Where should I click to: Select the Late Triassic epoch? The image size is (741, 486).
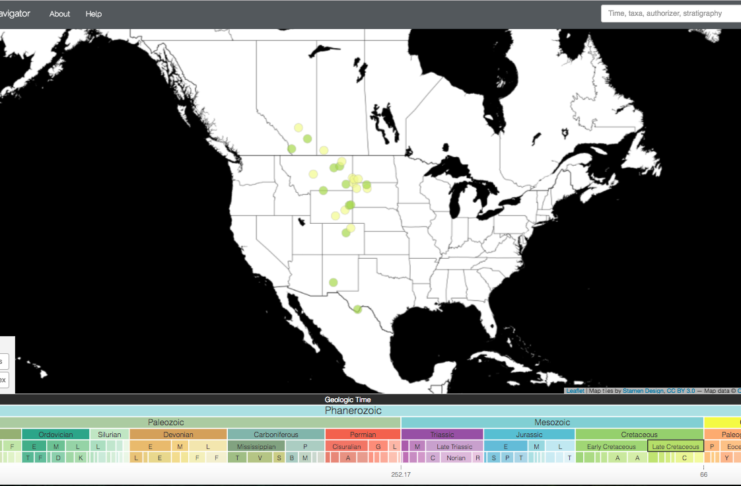[455, 446]
